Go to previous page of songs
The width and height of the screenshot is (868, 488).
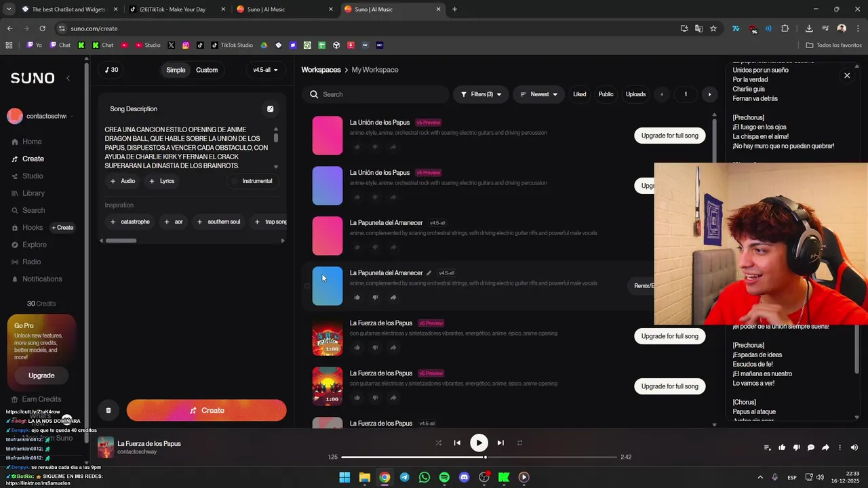click(662, 94)
